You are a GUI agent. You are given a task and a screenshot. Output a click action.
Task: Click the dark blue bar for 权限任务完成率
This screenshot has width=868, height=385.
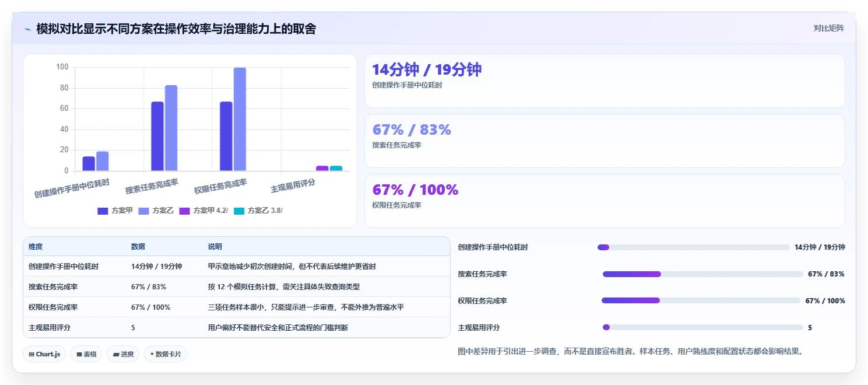coord(226,136)
